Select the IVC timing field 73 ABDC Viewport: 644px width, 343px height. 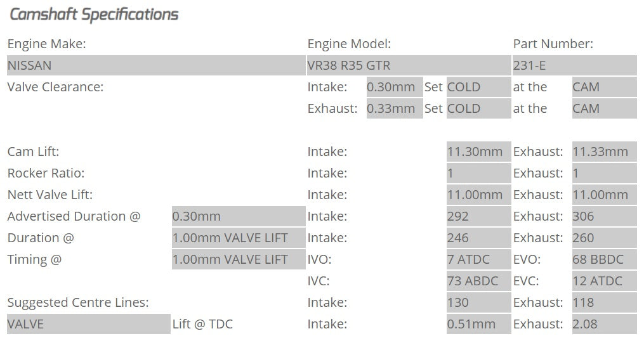[x=478, y=281]
